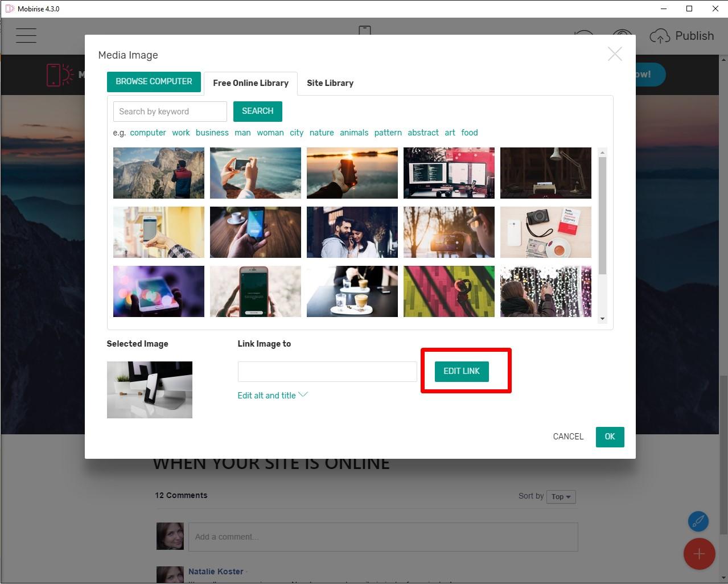Confirm with the OK button

[x=610, y=437]
